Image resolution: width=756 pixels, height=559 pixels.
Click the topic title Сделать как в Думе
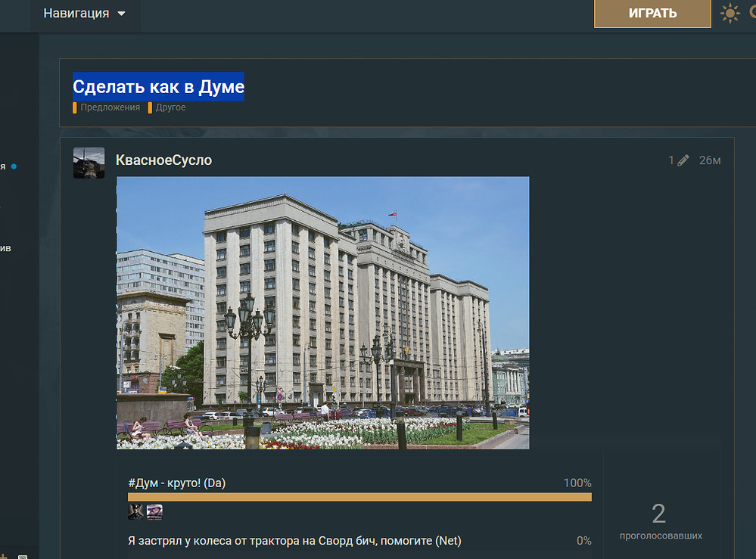point(159,87)
